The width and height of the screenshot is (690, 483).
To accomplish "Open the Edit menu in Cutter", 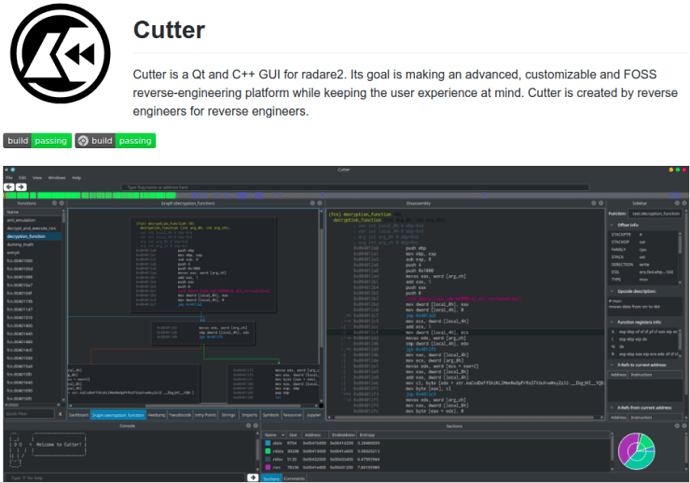I will coord(22,178).
